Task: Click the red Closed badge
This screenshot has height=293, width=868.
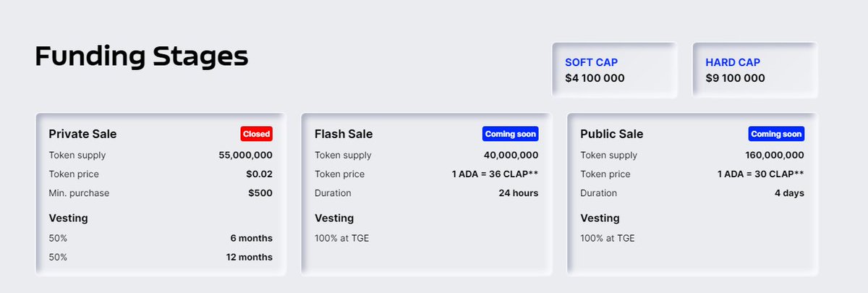Action: 256,134
